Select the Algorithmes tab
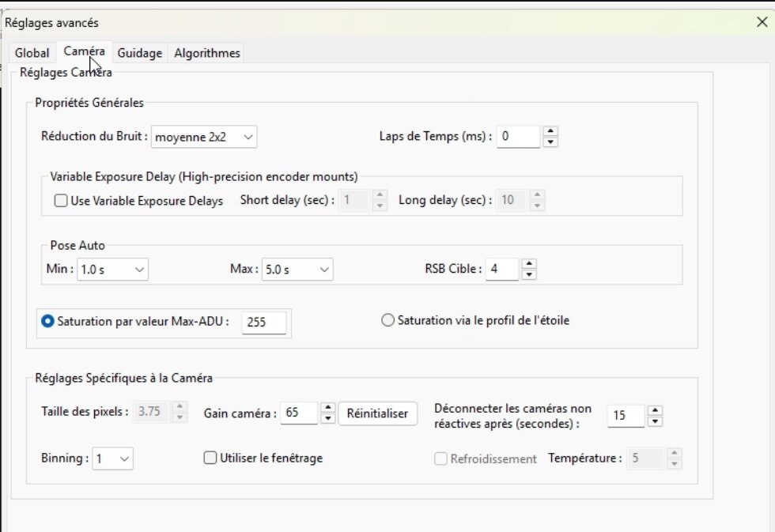The height and width of the screenshot is (532, 775). coord(206,53)
